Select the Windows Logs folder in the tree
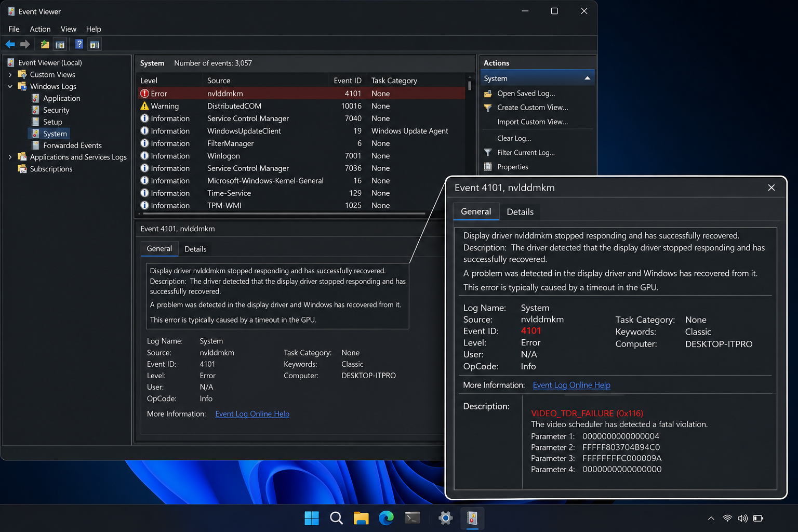 (x=53, y=86)
